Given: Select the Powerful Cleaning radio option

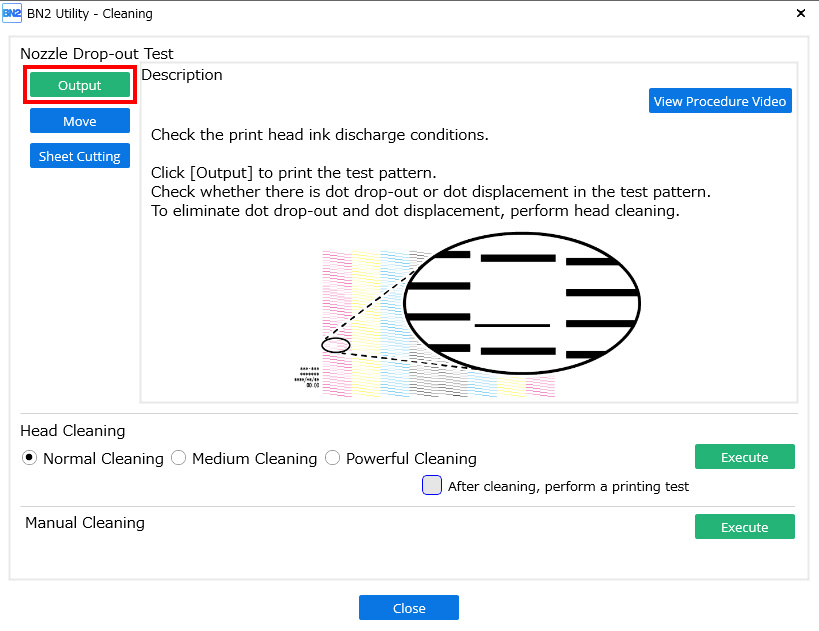Looking at the screenshot, I should pos(333,458).
